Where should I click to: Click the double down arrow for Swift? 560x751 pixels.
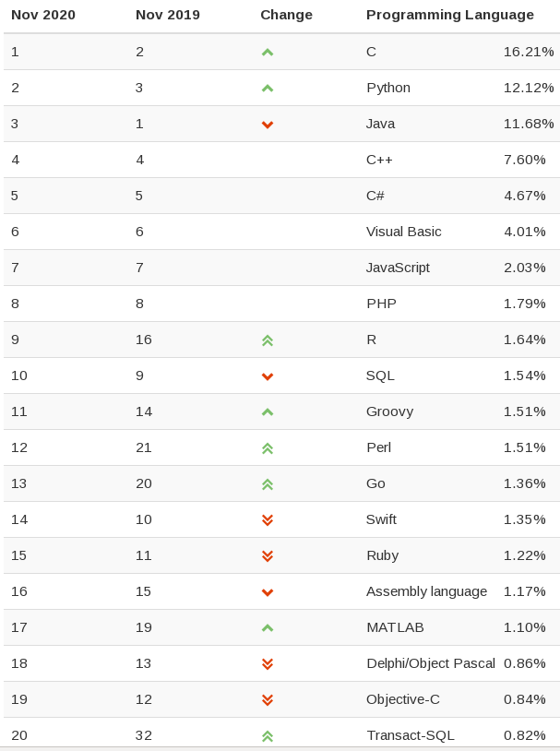268,520
